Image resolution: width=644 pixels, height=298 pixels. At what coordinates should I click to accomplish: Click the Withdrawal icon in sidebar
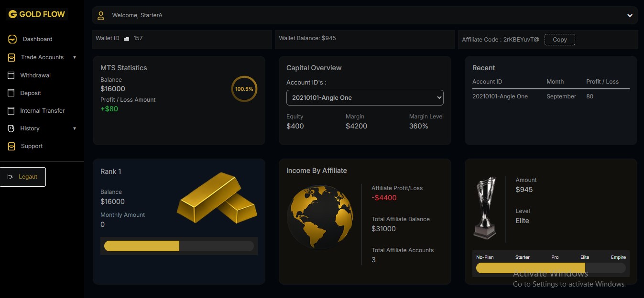[11, 75]
